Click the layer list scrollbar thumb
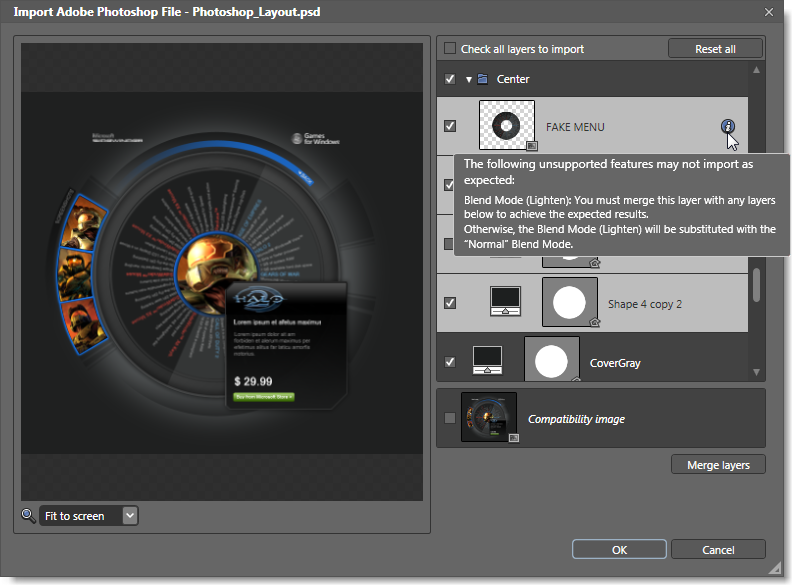The height and width of the screenshot is (585, 794). [x=756, y=285]
